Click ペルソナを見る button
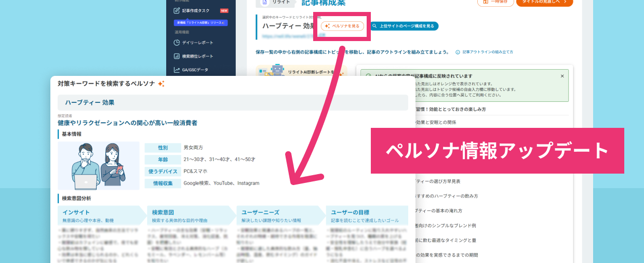This screenshot has width=644, height=263. point(342,26)
